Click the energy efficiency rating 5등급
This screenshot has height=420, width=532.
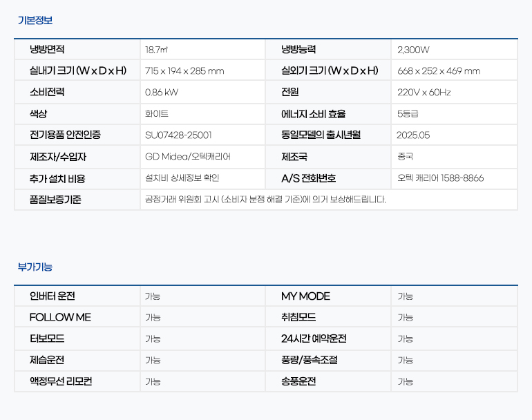[408, 114]
